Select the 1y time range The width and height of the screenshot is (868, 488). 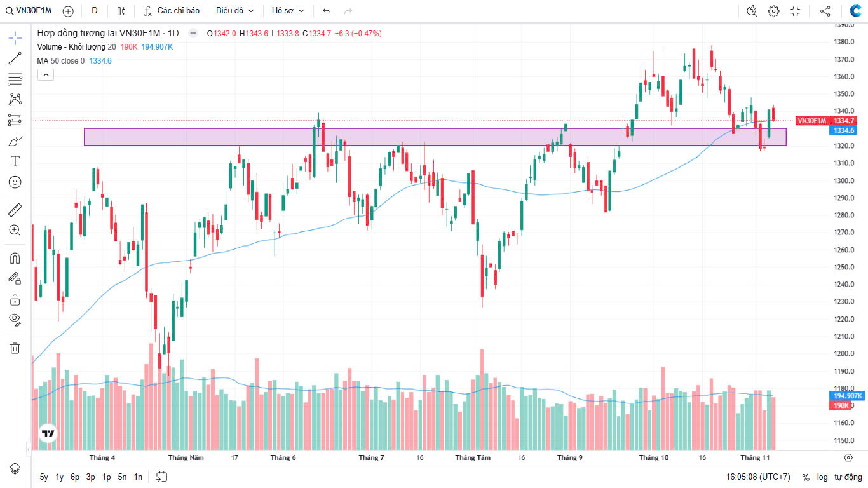tap(60, 477)
